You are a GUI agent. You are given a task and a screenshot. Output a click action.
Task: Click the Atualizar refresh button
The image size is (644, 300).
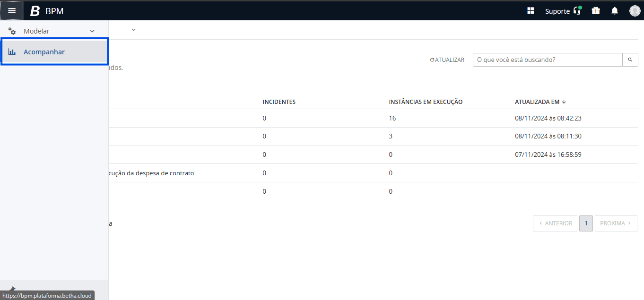(x=447, y=60)
